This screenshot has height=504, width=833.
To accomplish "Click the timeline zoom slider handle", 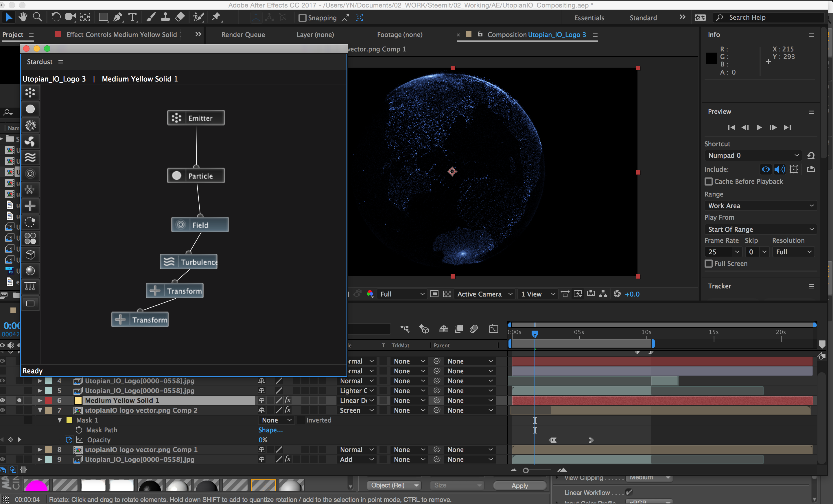I will coord(525,470).
